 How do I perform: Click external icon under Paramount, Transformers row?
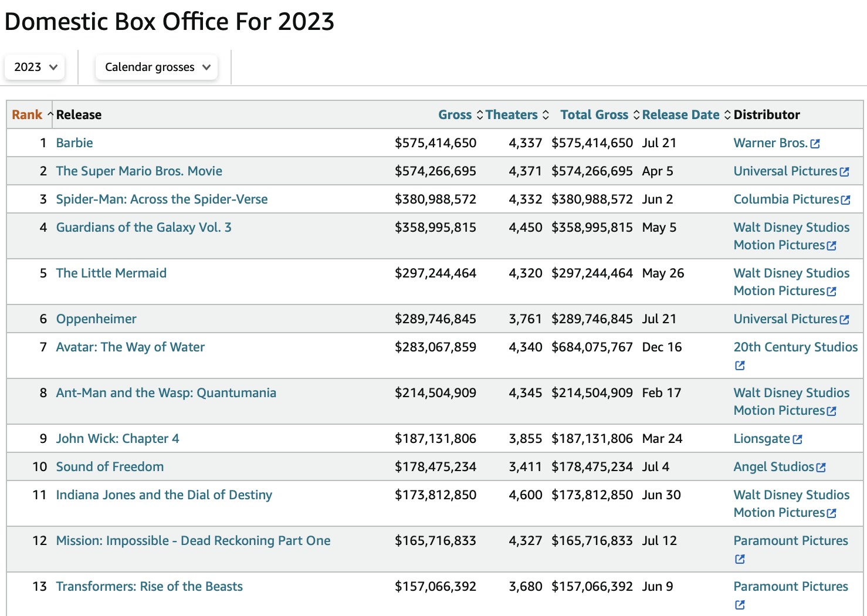[x=740, y=605]
